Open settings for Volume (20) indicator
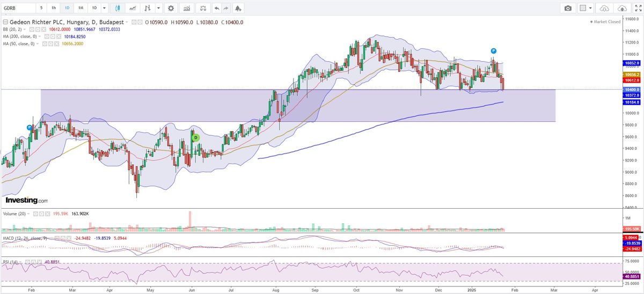 point(41,214)
